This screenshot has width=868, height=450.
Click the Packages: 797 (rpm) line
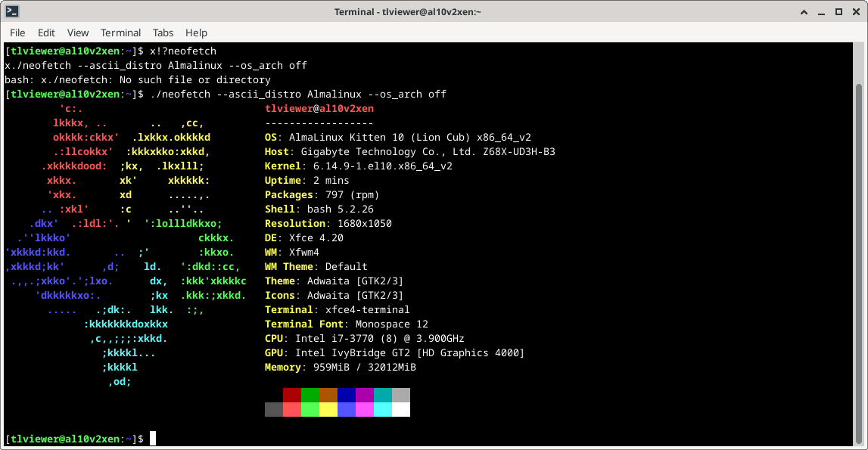pos(322,195)
